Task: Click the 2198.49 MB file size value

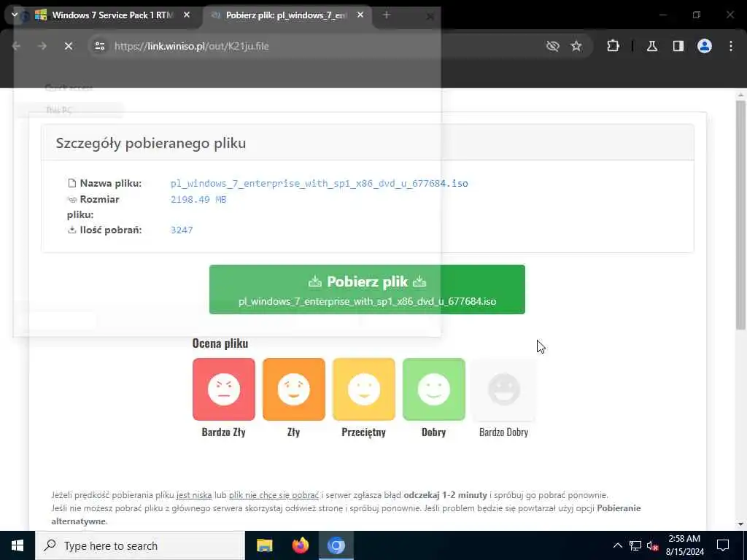Action: [198, 200]
